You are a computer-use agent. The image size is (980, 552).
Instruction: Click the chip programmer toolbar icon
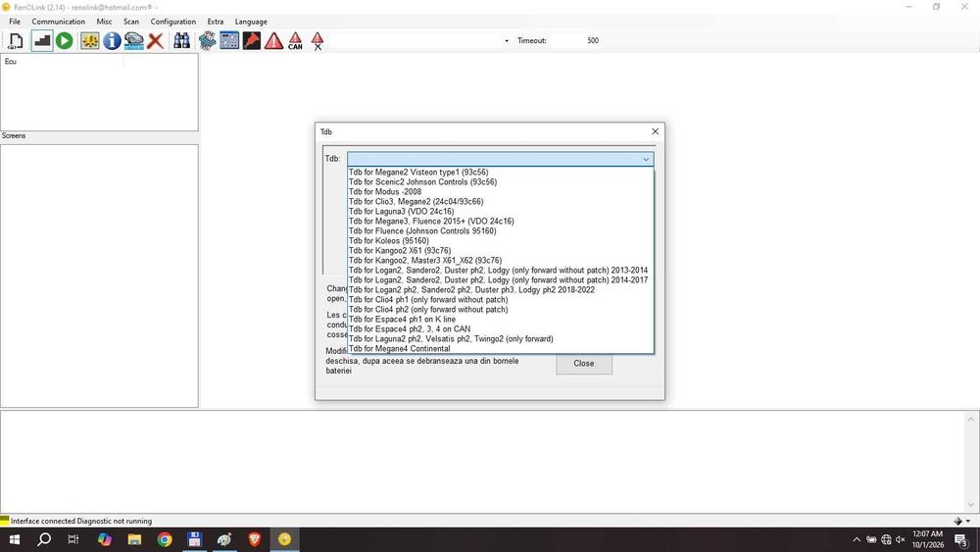(208, 40)
